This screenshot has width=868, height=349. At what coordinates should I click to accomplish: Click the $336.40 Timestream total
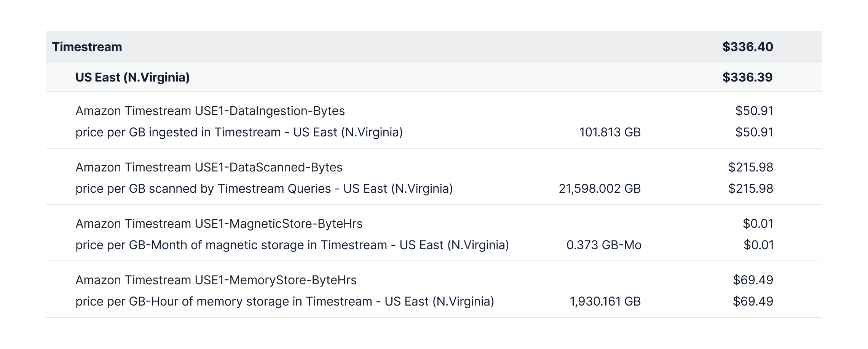pyautogui.click(x=747, y=47)
